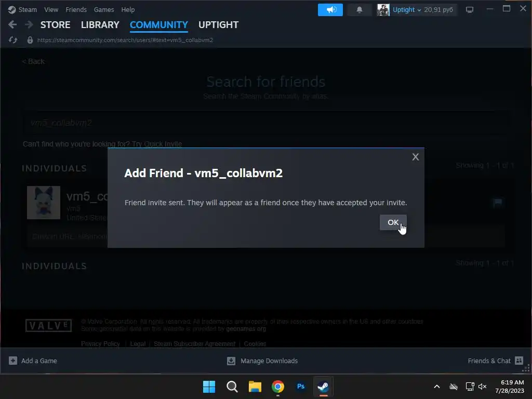Click the cloud sync tray icon
Viewport: 532px width, 399px height.
454,387
